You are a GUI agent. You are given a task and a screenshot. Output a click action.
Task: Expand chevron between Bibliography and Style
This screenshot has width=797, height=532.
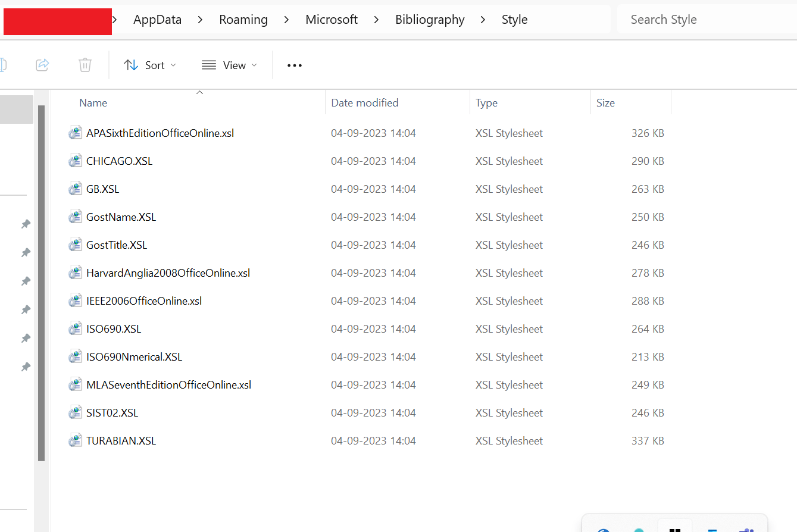(x=483, y=20)
